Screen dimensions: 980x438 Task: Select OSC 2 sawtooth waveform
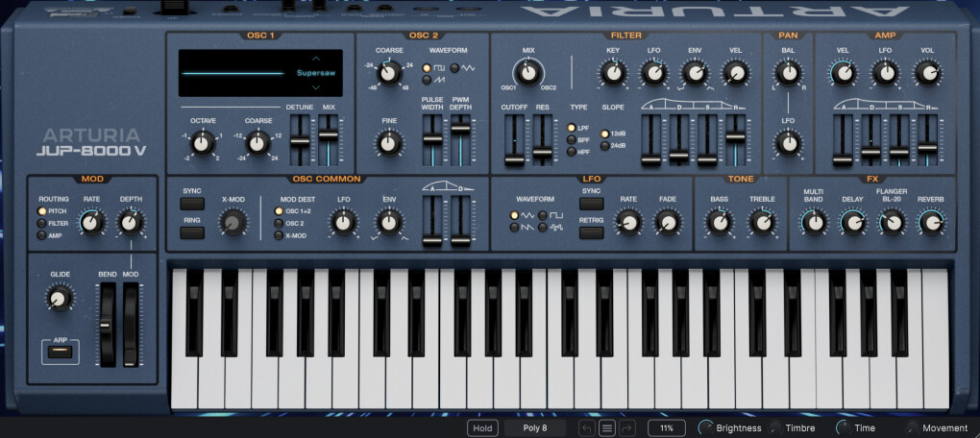[427, 80]
